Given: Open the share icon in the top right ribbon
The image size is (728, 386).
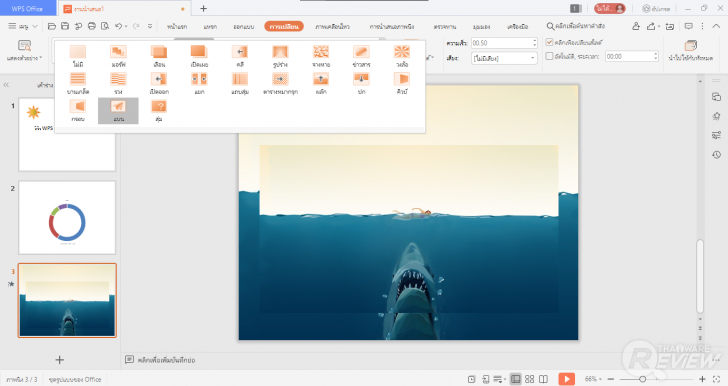Looking at the screenshot, I should [x=651, y=26].
